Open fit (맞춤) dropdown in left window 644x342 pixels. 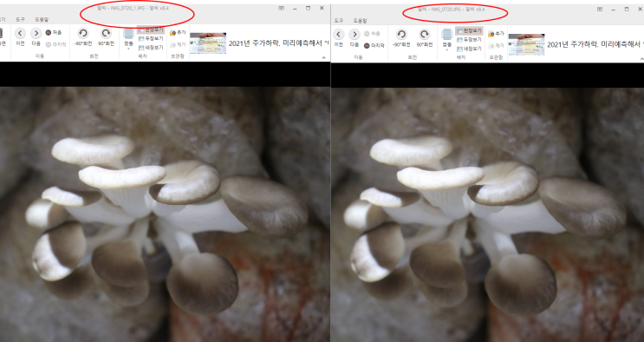tap(128, 39)
